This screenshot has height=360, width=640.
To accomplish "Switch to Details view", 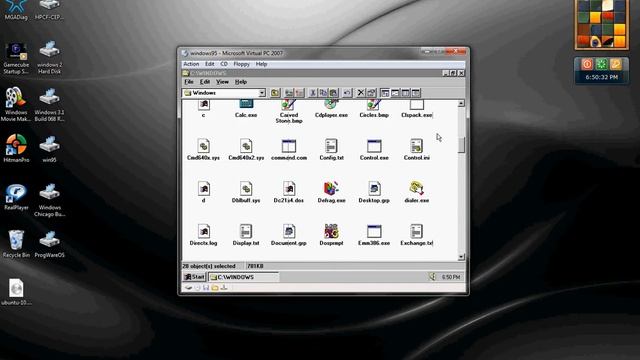I will tap(416, 93).
